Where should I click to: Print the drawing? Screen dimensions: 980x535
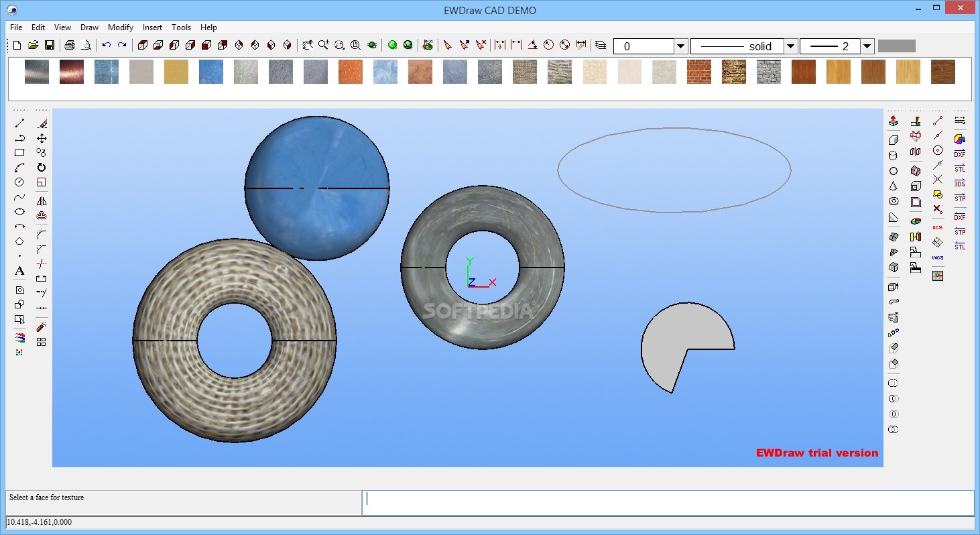point(70,46)
